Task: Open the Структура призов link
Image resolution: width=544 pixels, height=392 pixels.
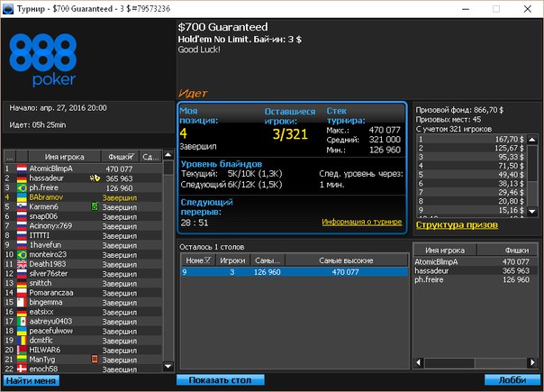Action: click(x=457, y=225)
